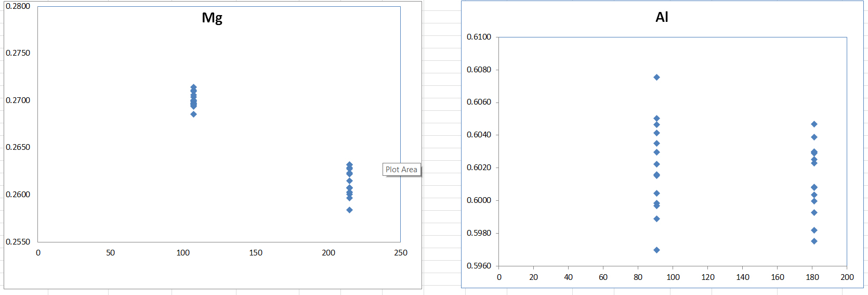Click the lowest Mg point in left cluster
The height and width of the screenshot is (295, 868).
coord(193,114)
